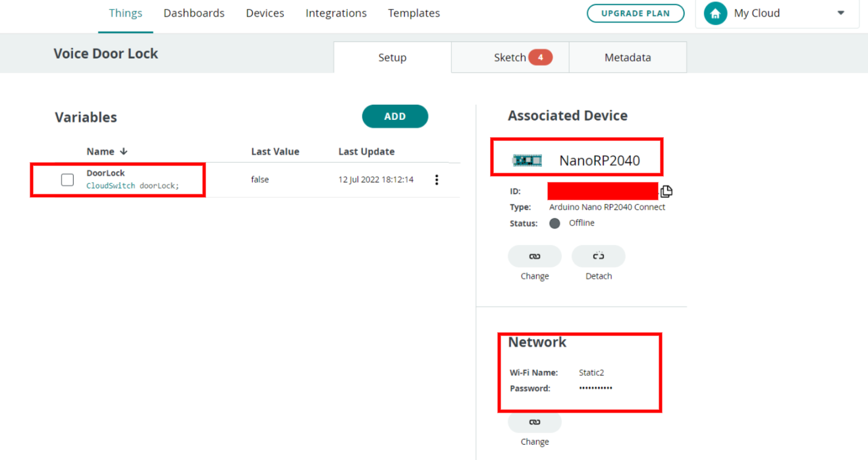868x460 pixels.
Task: Open the Devices navigation menu
Action: click(265, 13)
